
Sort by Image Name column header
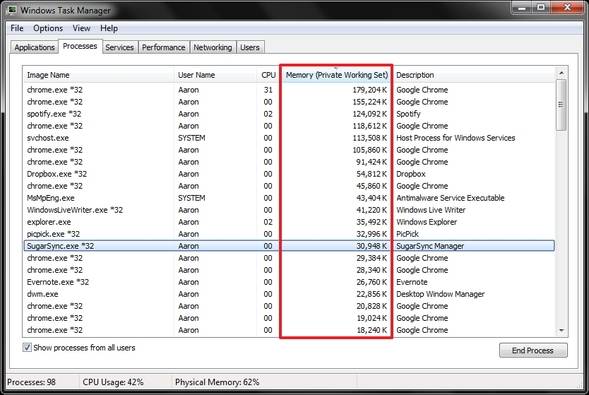pos(99,75)
